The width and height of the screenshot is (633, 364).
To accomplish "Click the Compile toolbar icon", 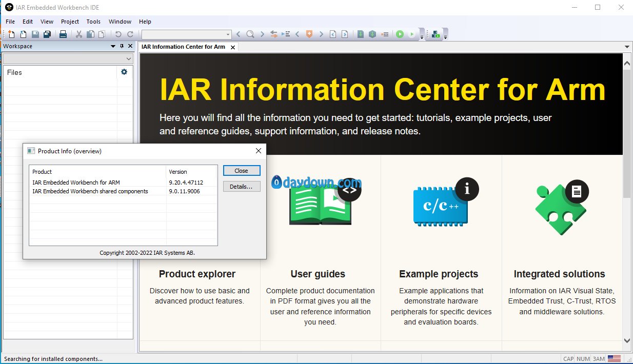I will click(x=361, y=34).
